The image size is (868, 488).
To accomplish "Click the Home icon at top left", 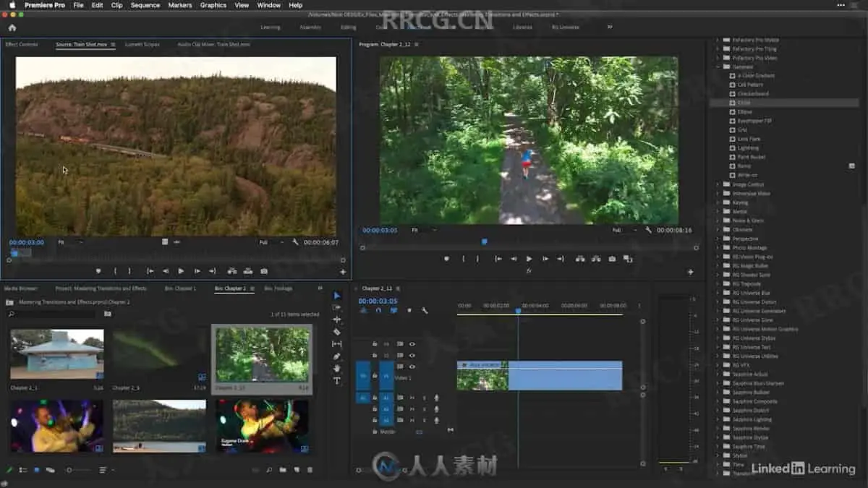I will (12, 27).
